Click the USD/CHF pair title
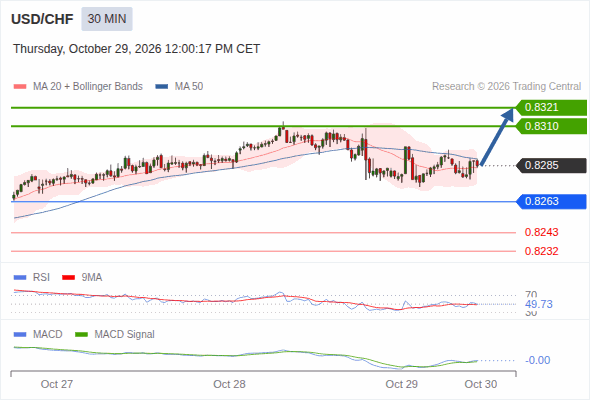This screenshot has width=590, height=400. point(42,19)
